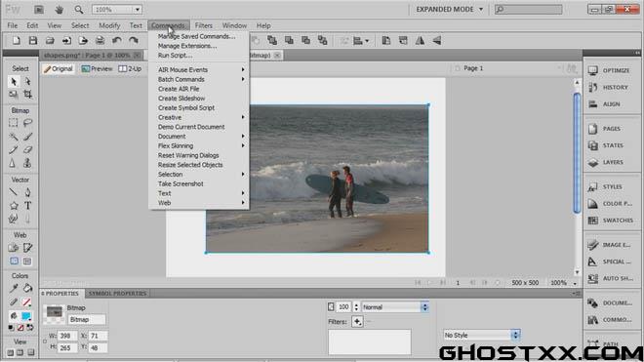Screen dimensions: 644x362
Task: Select the Pointer tool
Action: point(13,81)
